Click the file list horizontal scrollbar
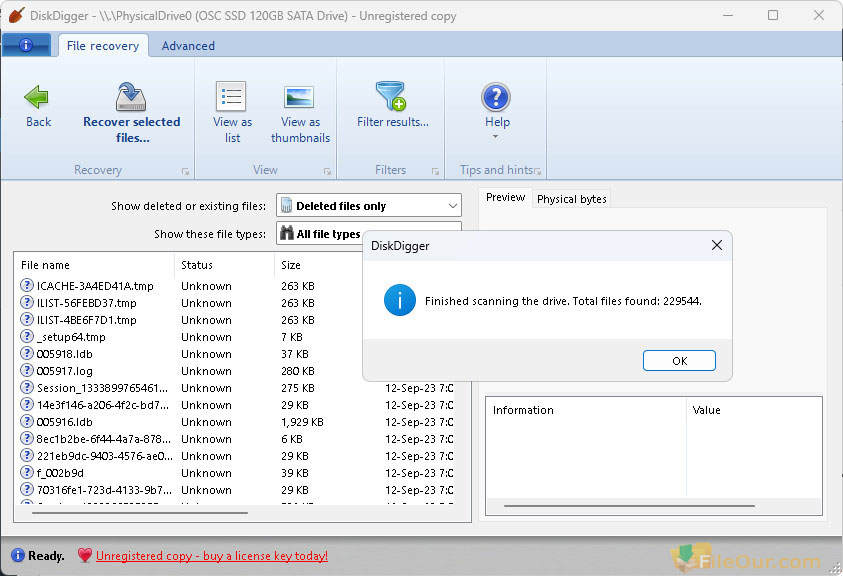Image resolution: width=843 pixels, height=576 pixels. 140,513
